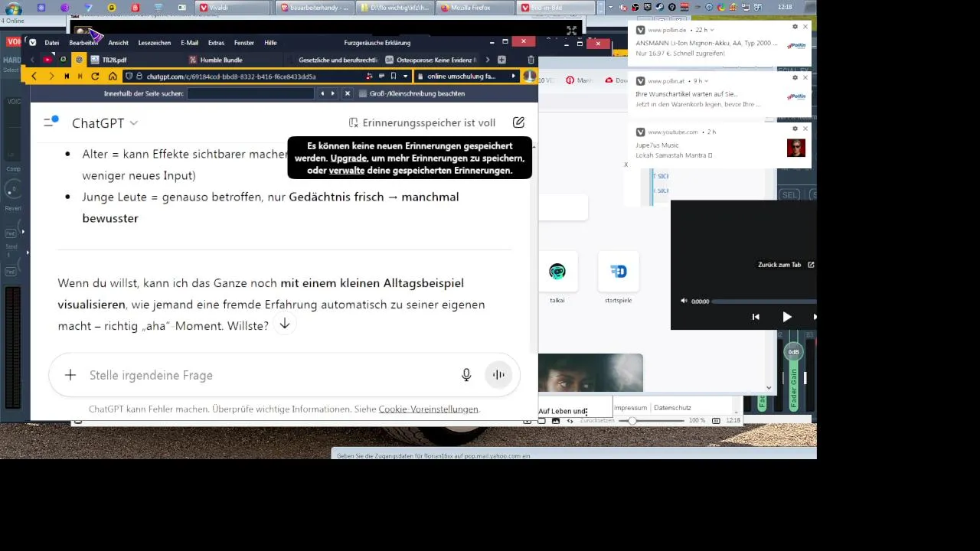
Task: Open the Extras menu
Action: (x=216, y=43)
